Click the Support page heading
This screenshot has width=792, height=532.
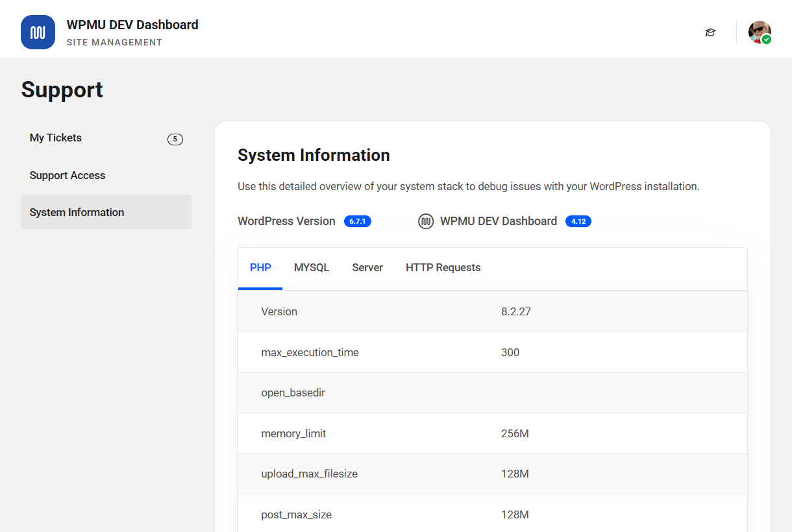tap(62, 90)
